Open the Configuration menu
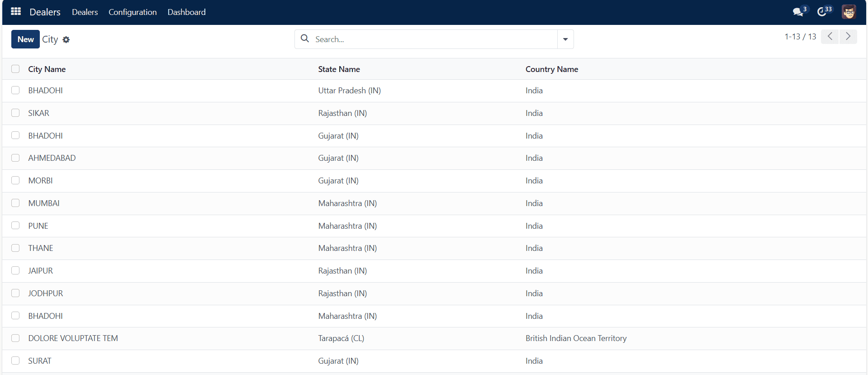868x375 pixels. point(133,12)
